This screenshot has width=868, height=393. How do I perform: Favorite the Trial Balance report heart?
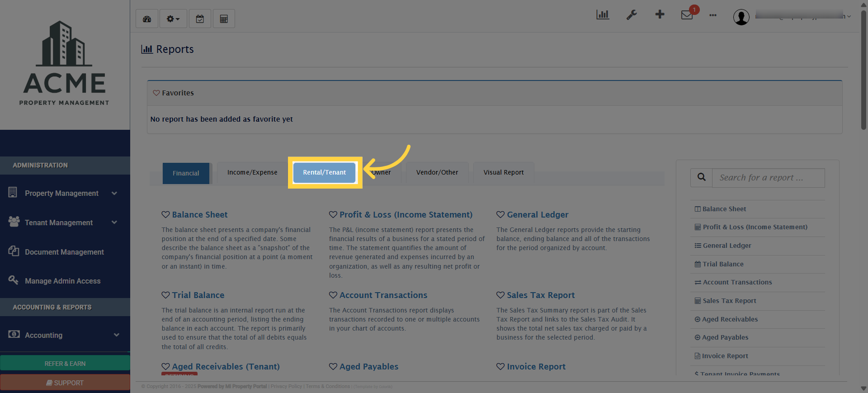coord(166,295)
